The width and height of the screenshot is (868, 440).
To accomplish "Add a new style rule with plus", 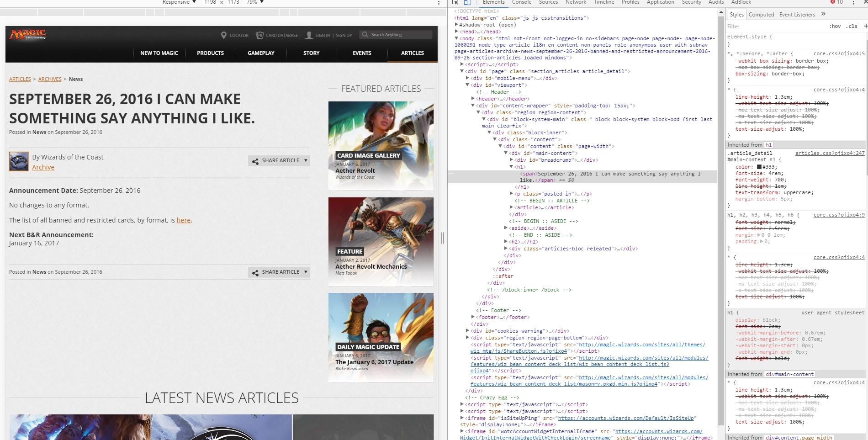I will point(865,26).
